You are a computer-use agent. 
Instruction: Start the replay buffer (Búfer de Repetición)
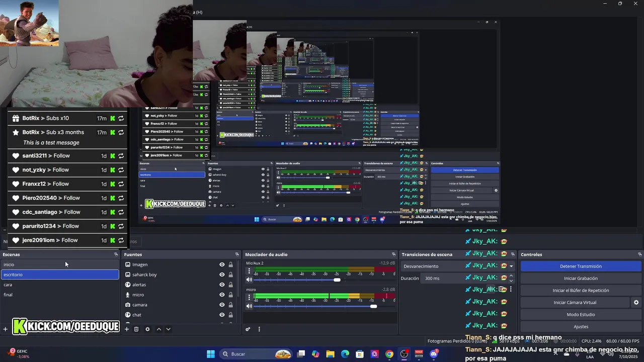click(581, 290)
